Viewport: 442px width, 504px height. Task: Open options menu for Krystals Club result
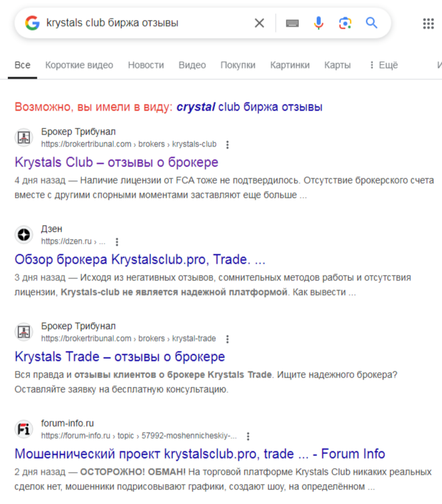tap(228, 144)
